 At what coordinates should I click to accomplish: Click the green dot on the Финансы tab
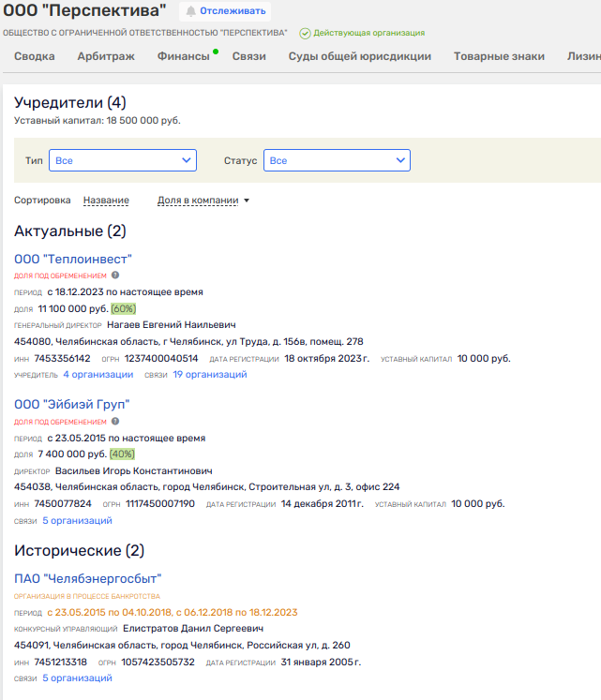pos(216,52)
